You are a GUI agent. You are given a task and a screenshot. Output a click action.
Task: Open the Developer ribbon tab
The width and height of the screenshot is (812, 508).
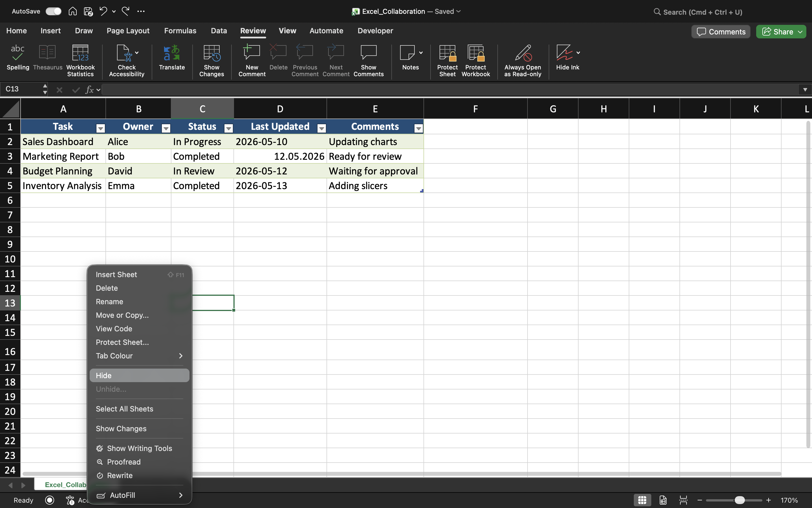(x=375, y=31)
